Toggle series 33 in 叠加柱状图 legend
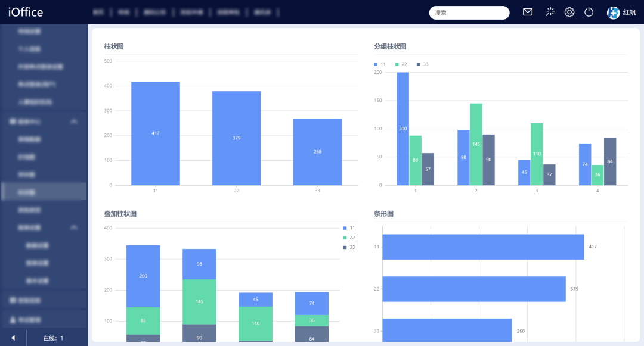Viewport: 644px width, 346px height. (x=349, y=247)
